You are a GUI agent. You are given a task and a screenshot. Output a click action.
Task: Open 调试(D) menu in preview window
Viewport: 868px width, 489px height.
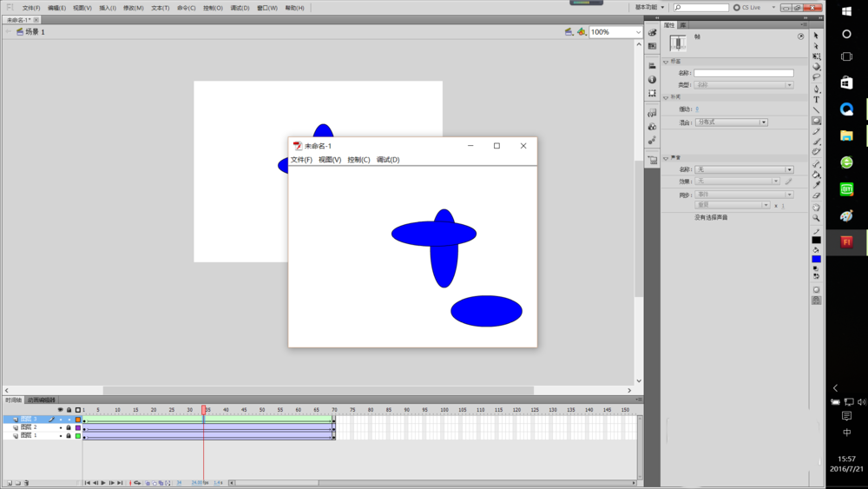pos(388,160)
